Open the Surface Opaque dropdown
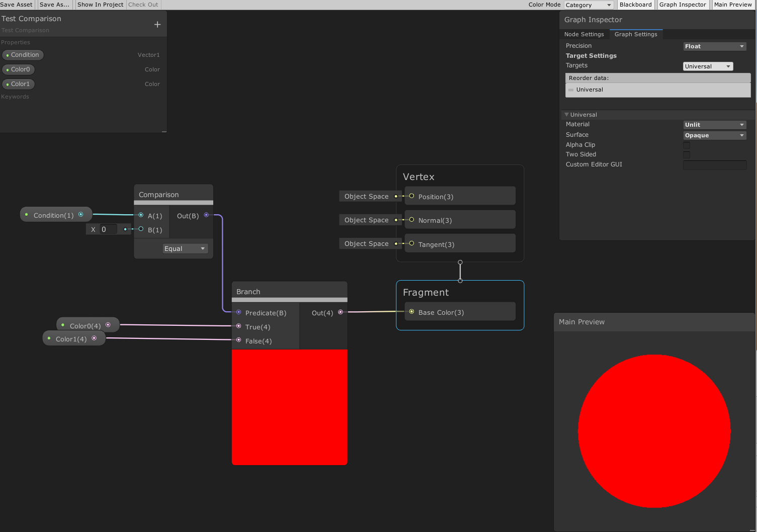The image size is (757, 532). [714, 135]
